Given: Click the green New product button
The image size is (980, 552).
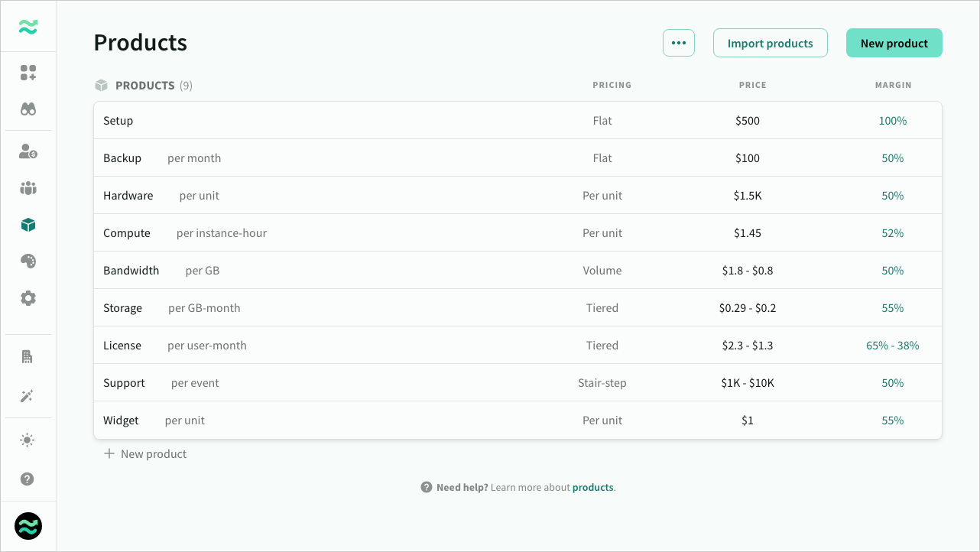Looking at the screenshot, I should coord(894,44).
